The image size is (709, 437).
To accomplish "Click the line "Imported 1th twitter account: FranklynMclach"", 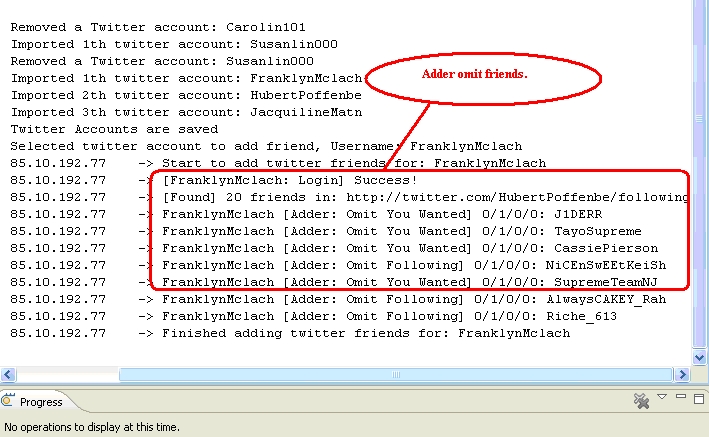I will (x=186, y=78).
